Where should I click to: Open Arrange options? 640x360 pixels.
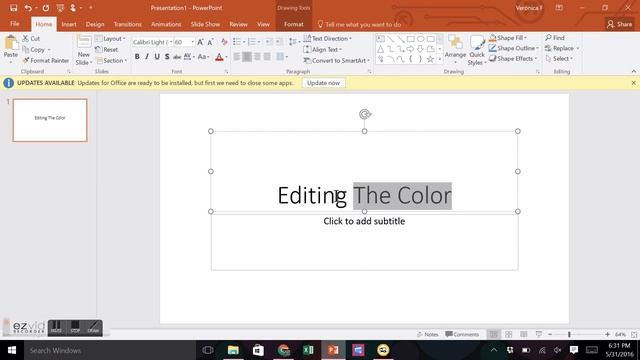click(455, 50)
